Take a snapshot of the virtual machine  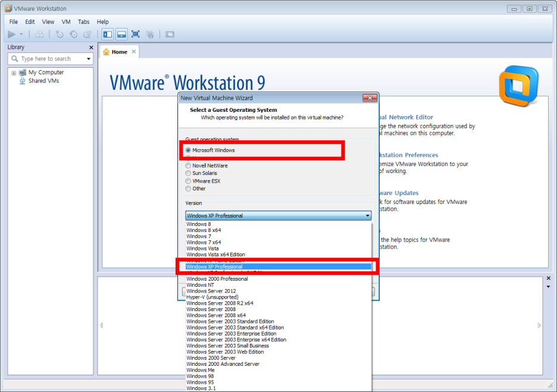pyautogui.click(x=60, y=34)
